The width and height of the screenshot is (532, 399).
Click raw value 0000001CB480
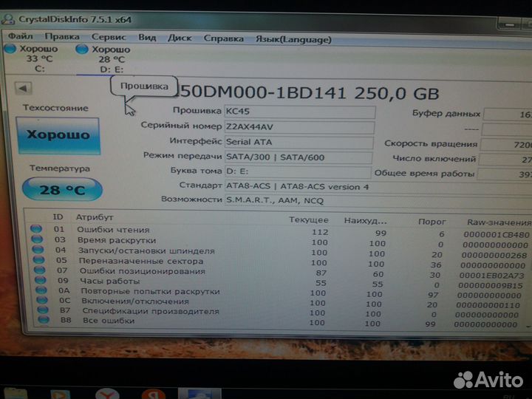(497, 234)
